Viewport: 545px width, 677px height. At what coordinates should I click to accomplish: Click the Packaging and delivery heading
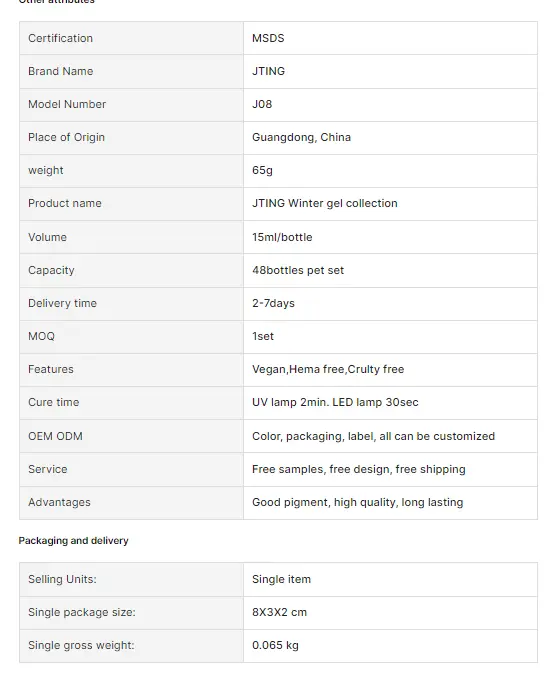(73, 541)
